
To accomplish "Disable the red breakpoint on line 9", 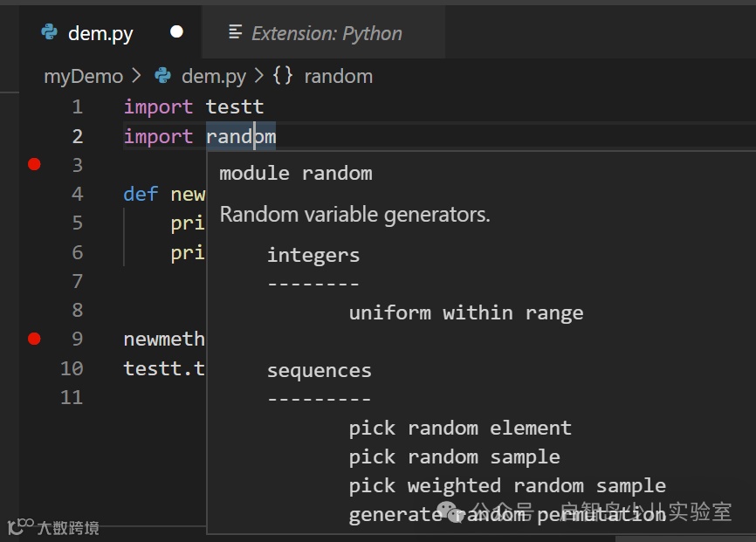I will (x=34, y=339).
